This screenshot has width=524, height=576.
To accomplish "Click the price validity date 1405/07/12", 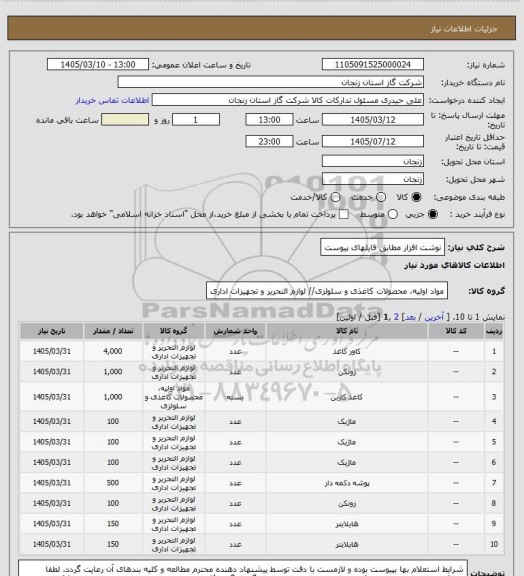I will pyautogui.click(x=373, y=141).
